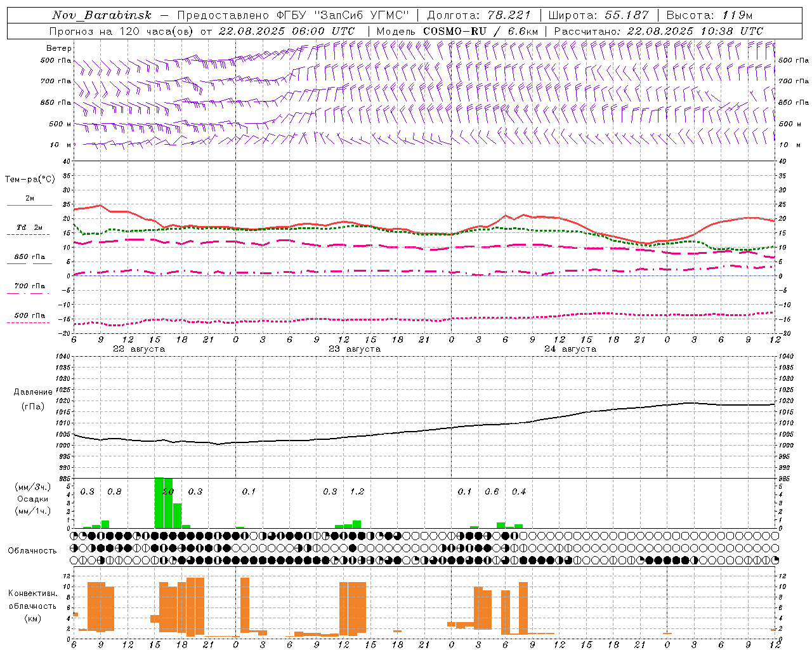Click the Облачность cloud cover label
812x650 pixels.
point(32,550)
